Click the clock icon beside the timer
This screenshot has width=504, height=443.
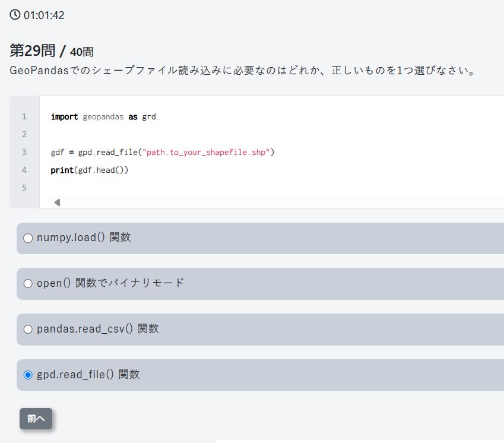tap(15, 14)
